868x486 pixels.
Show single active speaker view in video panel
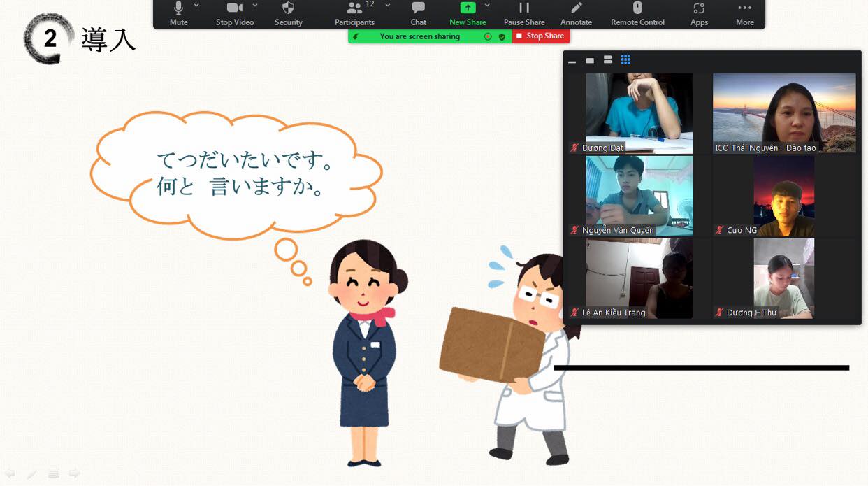coord(590,60)
